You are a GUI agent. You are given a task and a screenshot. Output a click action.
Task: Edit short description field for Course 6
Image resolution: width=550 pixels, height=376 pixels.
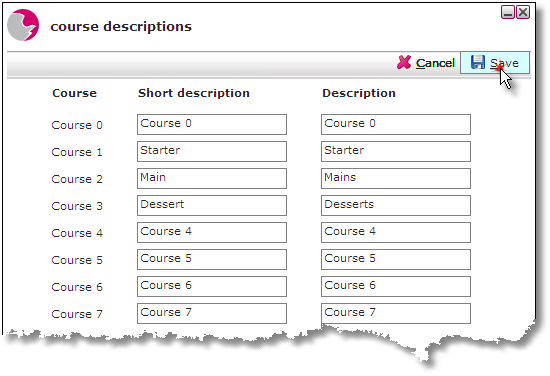[212, 286]
